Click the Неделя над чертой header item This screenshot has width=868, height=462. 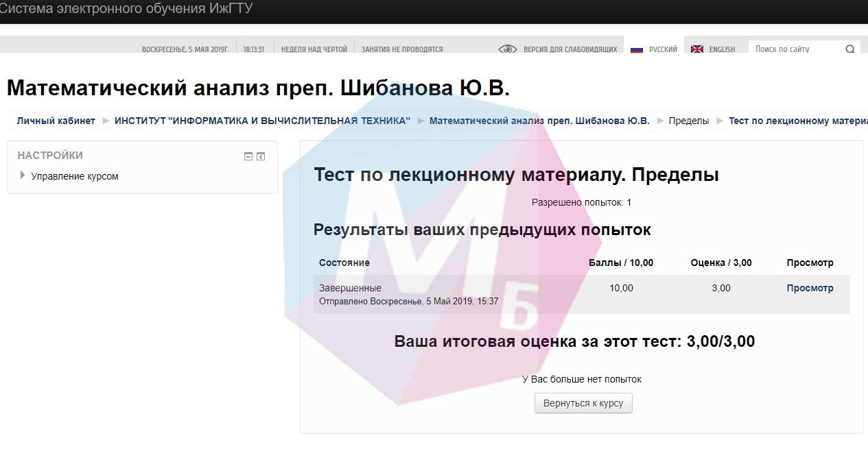coord(314,49)
